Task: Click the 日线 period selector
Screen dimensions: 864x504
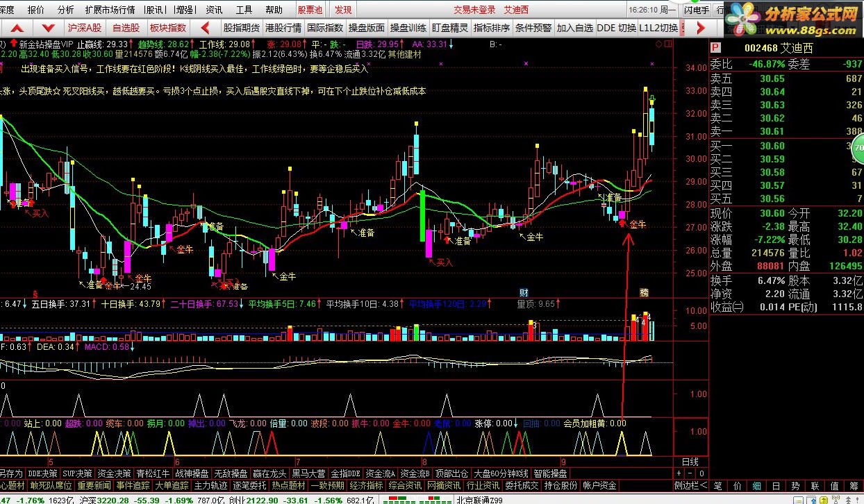Action: tap(690, 462)
